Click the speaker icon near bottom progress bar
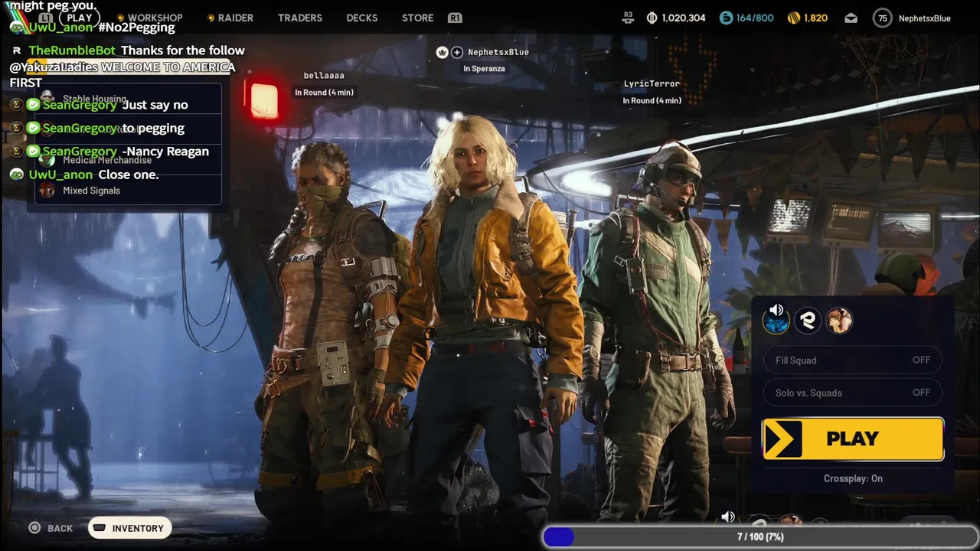The height and width of the screenshot is (551, 980). [728, 517]
